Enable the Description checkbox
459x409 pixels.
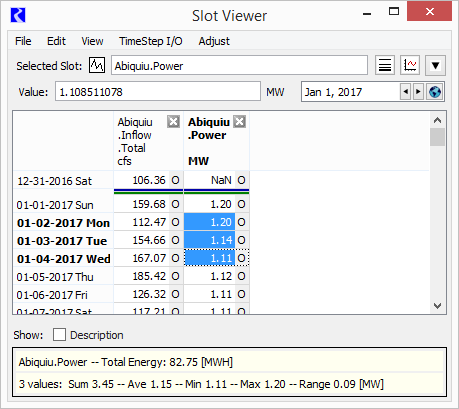pyautogui.click(x=59, y=335)
